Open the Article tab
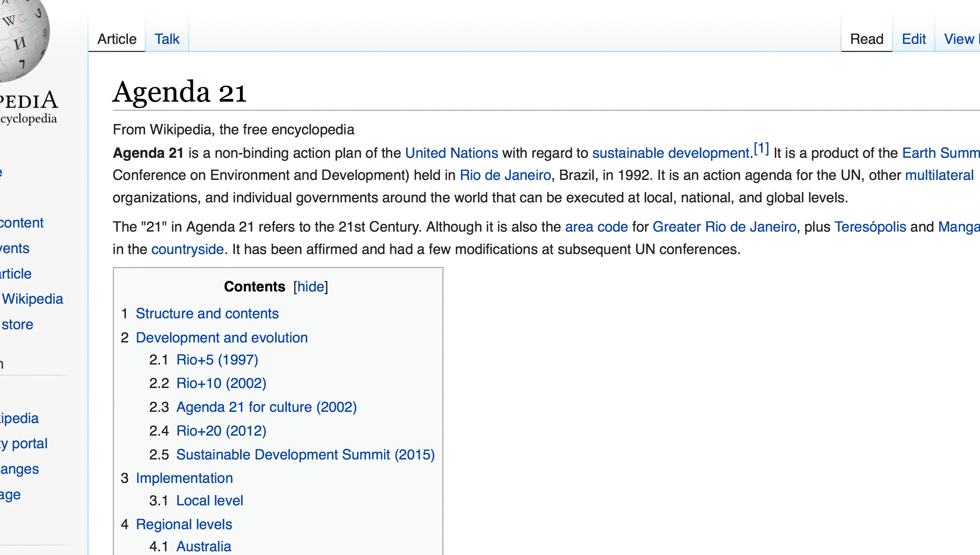The image size is (980, 555). click(x=117, y=39)
